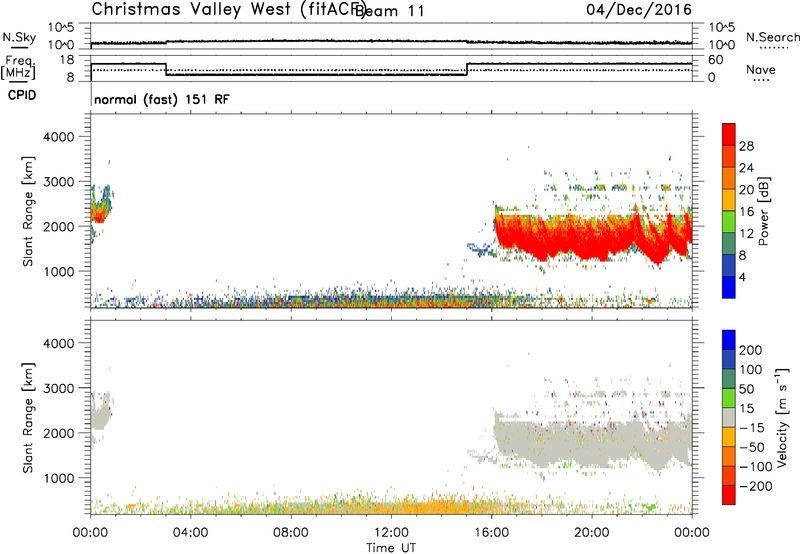Click the 'normal (fast) 151 RF' text
This screenshot has height=554, width=800.
[162, 99]
